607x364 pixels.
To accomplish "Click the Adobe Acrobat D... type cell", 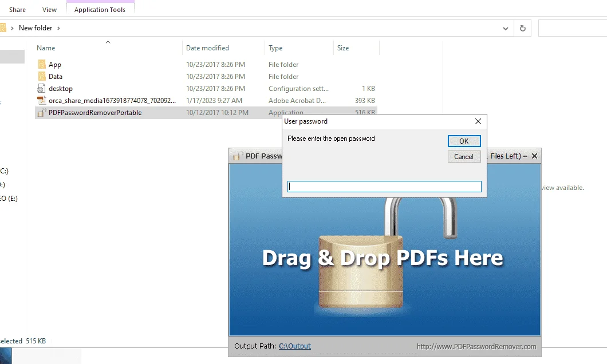I will point(297,101).
